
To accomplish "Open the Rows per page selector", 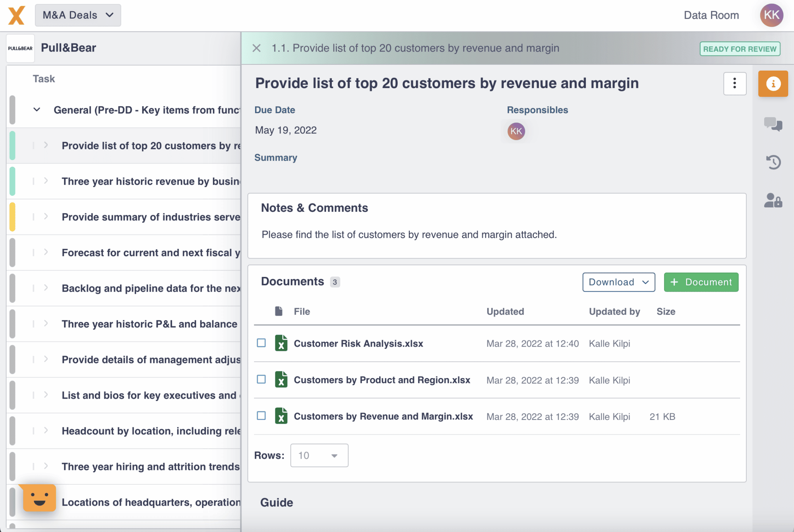I will [319, 455].
